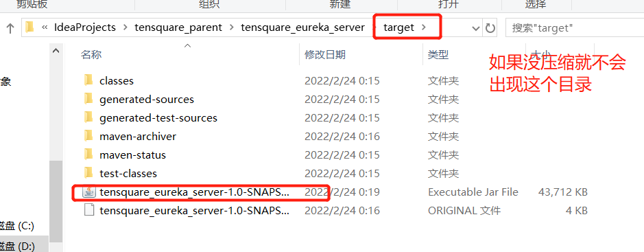Click the 43,712 KB size value
The height and width of the screenshot is (252, 644).
(562, 192)
